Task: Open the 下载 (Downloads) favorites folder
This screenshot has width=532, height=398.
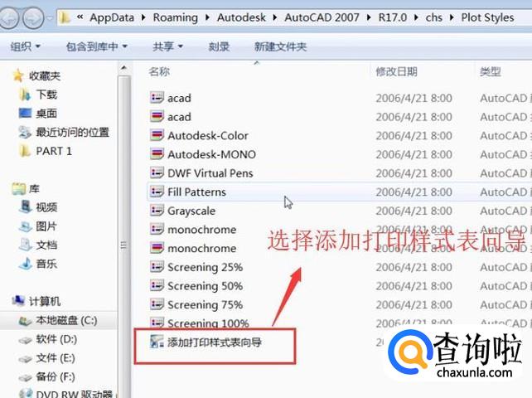Action: [46, 95]
